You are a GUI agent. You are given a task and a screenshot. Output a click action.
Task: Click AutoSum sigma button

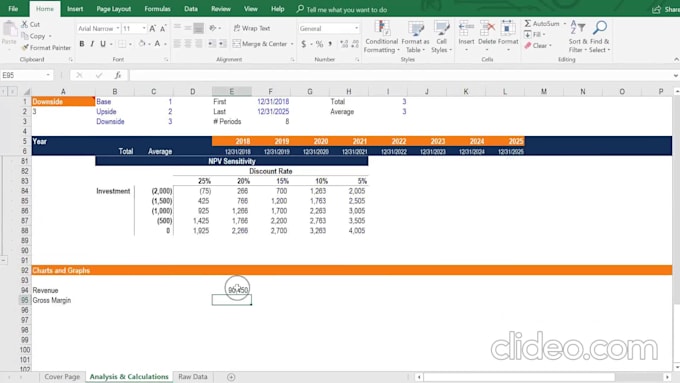coord(542,23)
